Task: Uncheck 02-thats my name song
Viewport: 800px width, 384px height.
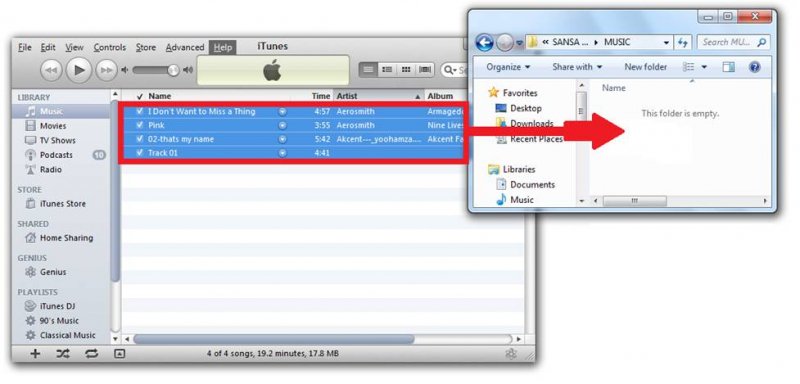Action: (140, 139)
